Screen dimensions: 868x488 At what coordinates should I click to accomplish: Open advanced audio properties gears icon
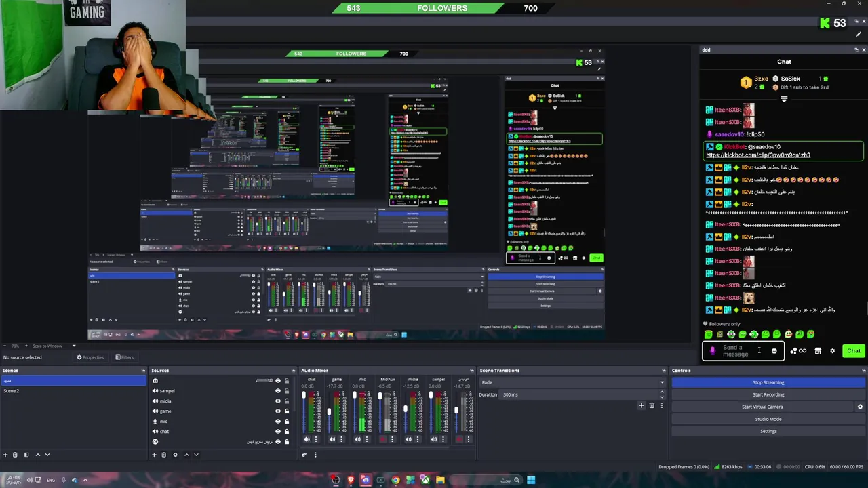[304, 455]
